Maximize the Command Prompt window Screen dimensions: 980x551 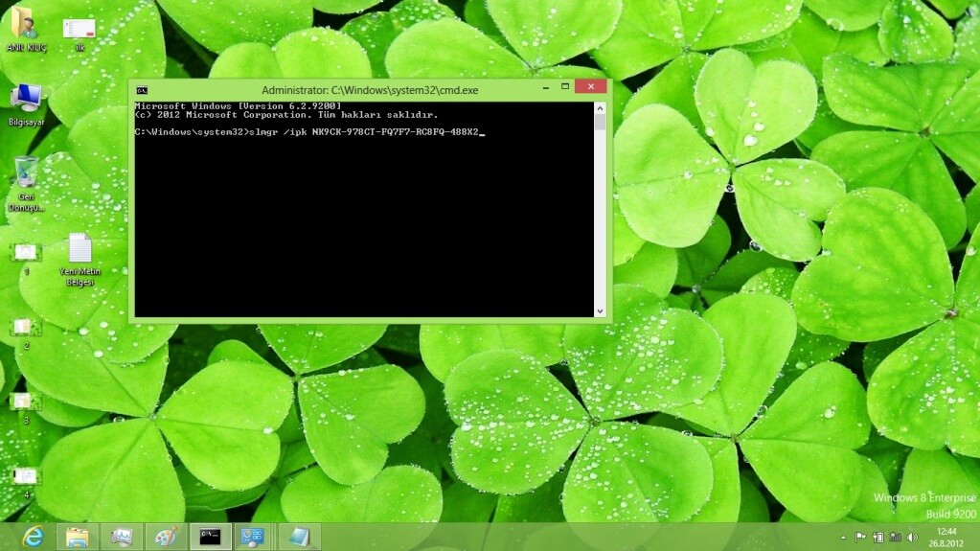(564, 87)
